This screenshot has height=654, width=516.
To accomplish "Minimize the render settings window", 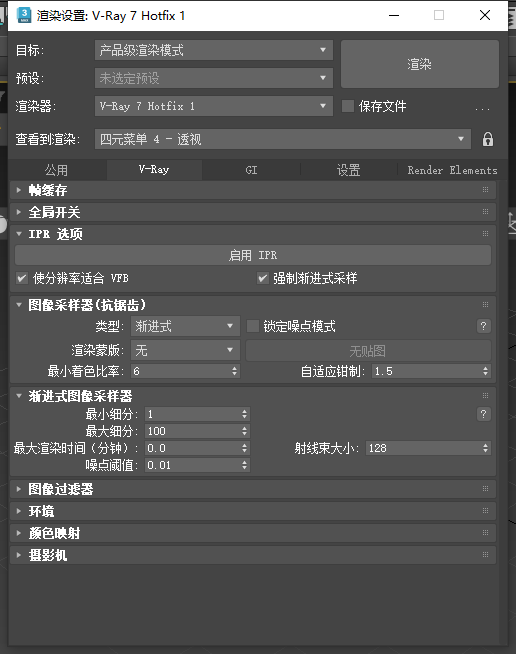I will click(394, 15).
